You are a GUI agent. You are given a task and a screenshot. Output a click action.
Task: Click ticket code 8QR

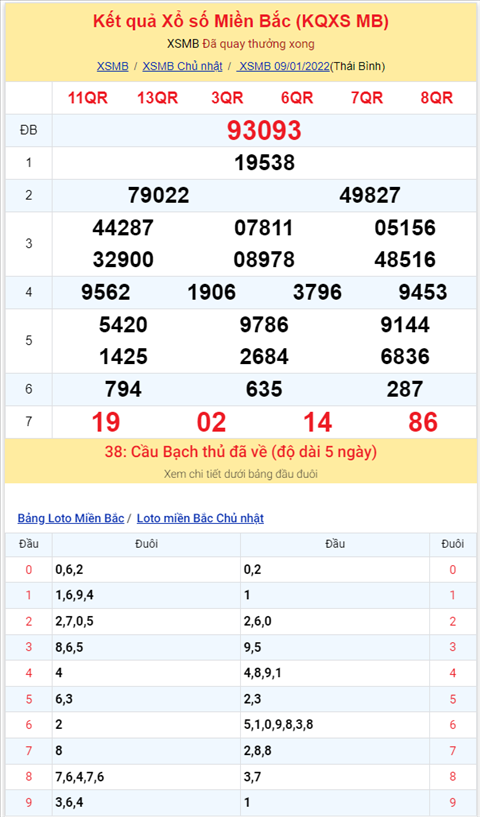(437, 97)
